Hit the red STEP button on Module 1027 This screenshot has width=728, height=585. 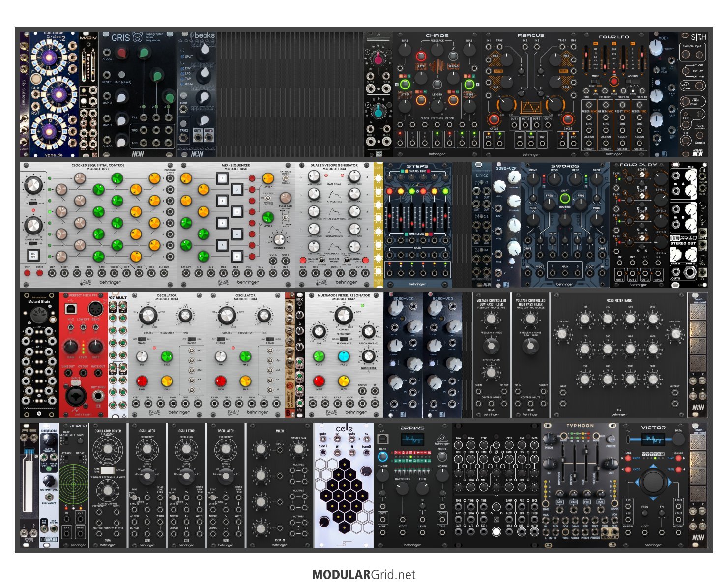coord(28,273)
